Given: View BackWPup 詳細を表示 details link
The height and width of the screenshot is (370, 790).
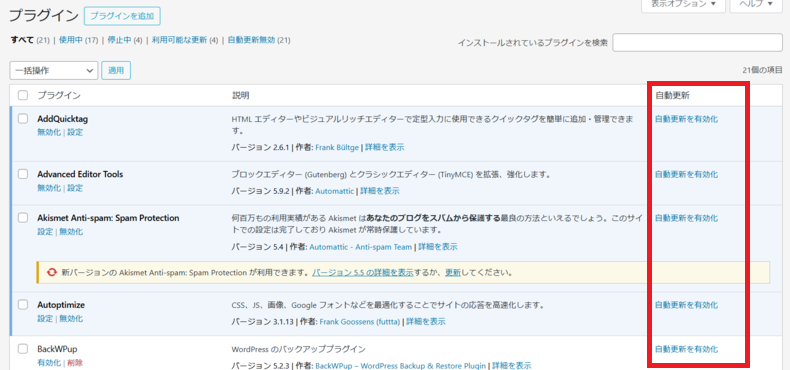Looking at the screenshot, I should [x=511, y=365].
